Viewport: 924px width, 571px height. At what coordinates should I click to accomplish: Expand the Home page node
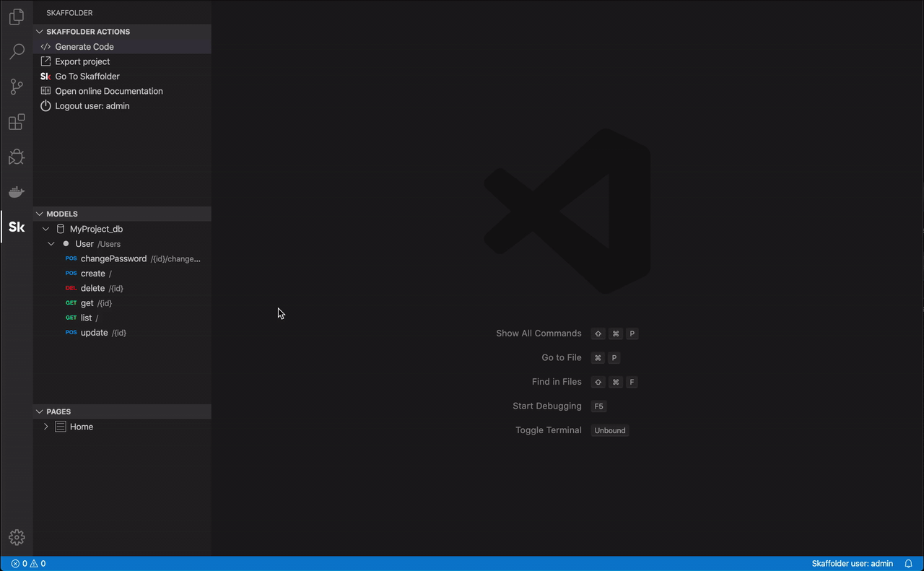pos(46,427)
